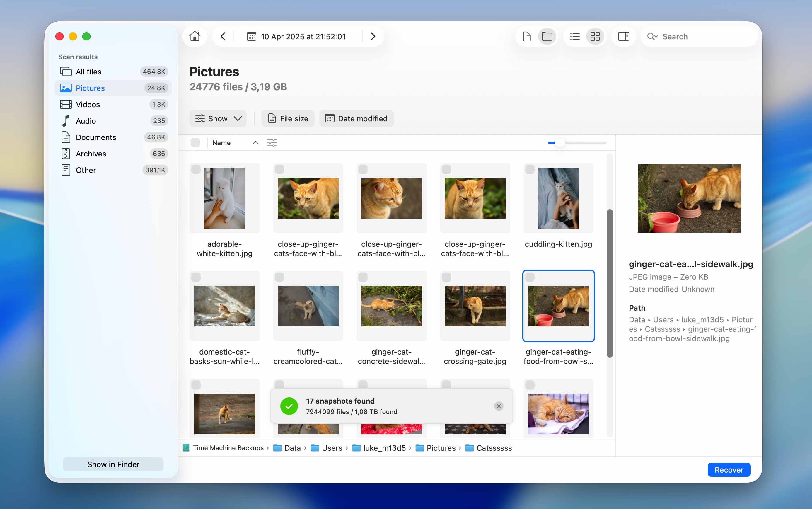
Task: Check cuddling-kitten.jpg checkbox
Action: (530, 169)
